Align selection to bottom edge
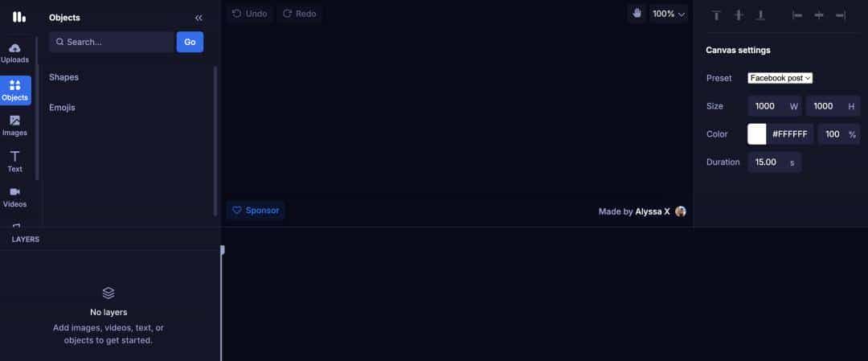Image resolution: width=868 pixels, height=361 pixels. click(760, 15)
